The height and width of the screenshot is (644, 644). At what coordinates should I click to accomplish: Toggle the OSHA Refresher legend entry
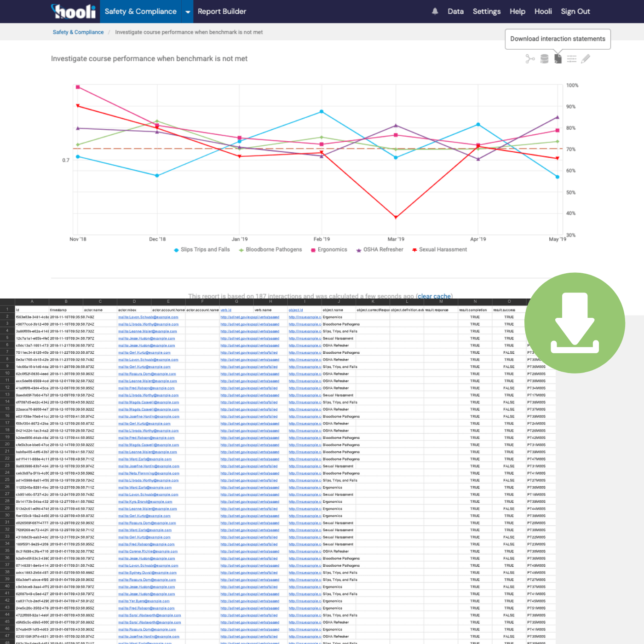379,249
